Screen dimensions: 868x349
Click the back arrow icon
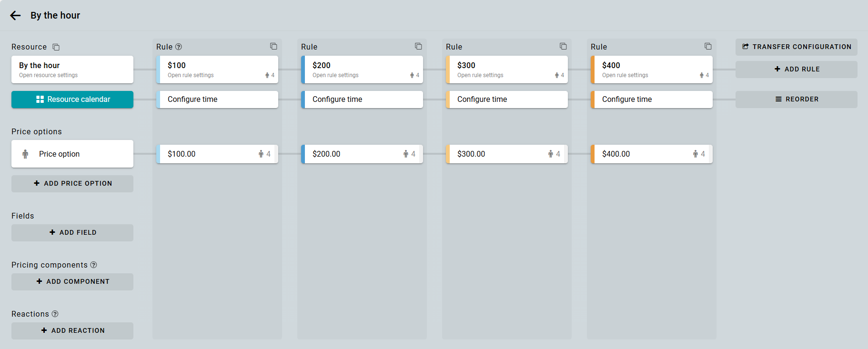15,16
